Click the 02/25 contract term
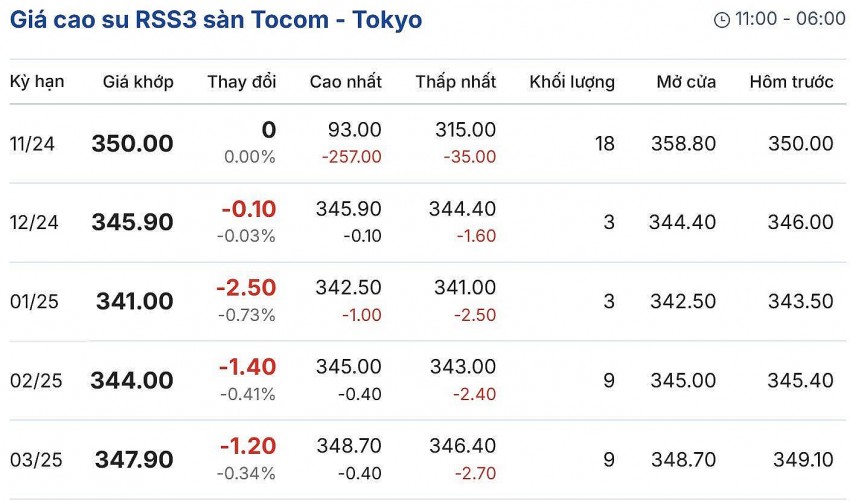Viewport: 850px width, 501px height. [35, 381]
